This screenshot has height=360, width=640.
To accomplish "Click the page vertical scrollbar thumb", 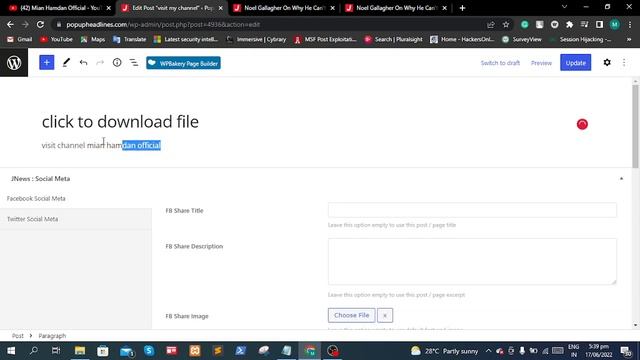I will 636,126.
